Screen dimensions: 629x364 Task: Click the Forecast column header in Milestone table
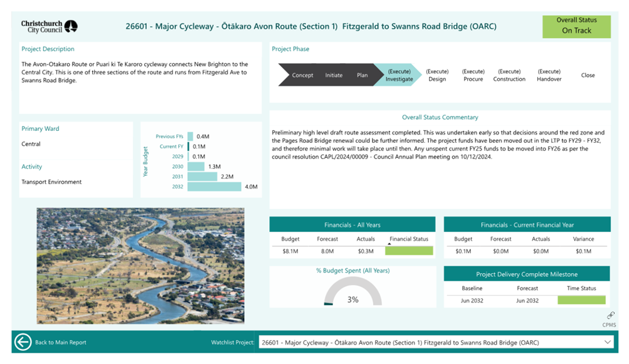pos(527,288)
